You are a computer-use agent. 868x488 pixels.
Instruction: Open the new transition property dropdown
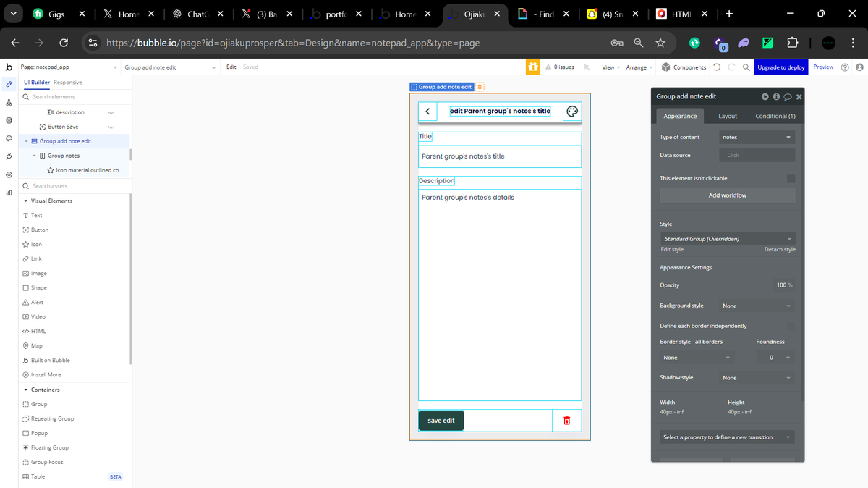(x=728, y=437)
